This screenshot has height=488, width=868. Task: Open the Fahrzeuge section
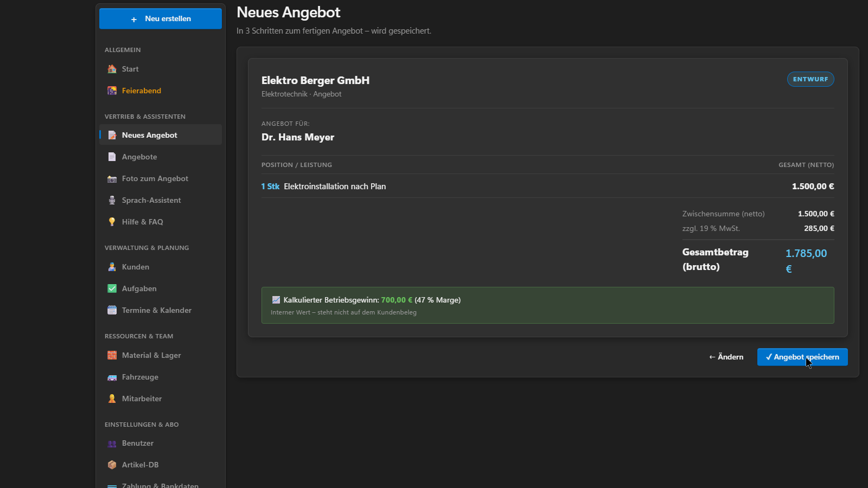(161, 377)
